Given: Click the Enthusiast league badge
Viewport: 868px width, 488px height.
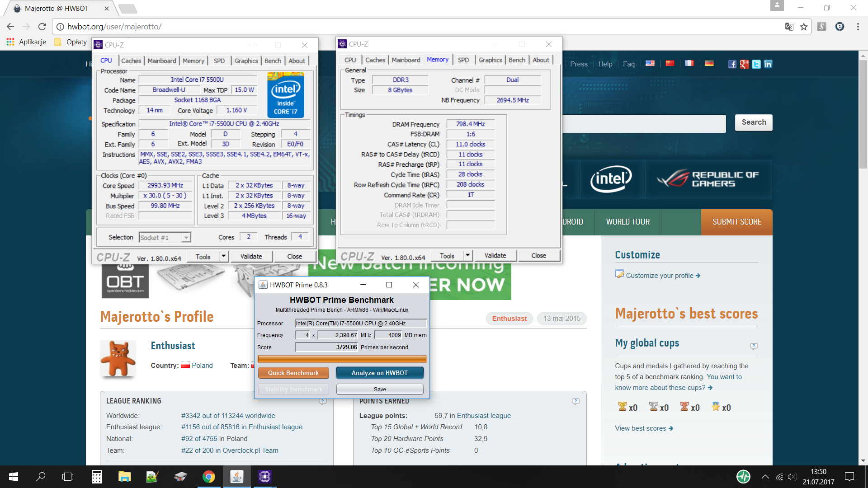Looking at the screenshot, I should point(509,319).
